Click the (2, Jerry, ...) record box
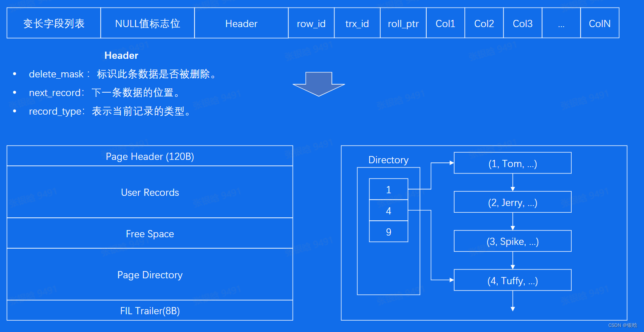This screenshot has height=332, width=644. [x=512, y=202]
